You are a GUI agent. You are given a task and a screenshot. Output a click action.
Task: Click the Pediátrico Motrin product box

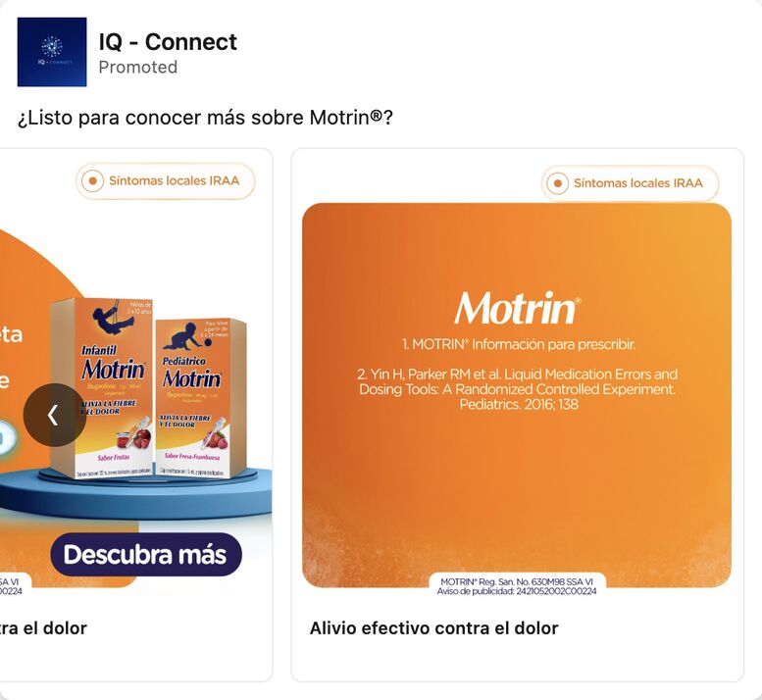tap(200, 397)
